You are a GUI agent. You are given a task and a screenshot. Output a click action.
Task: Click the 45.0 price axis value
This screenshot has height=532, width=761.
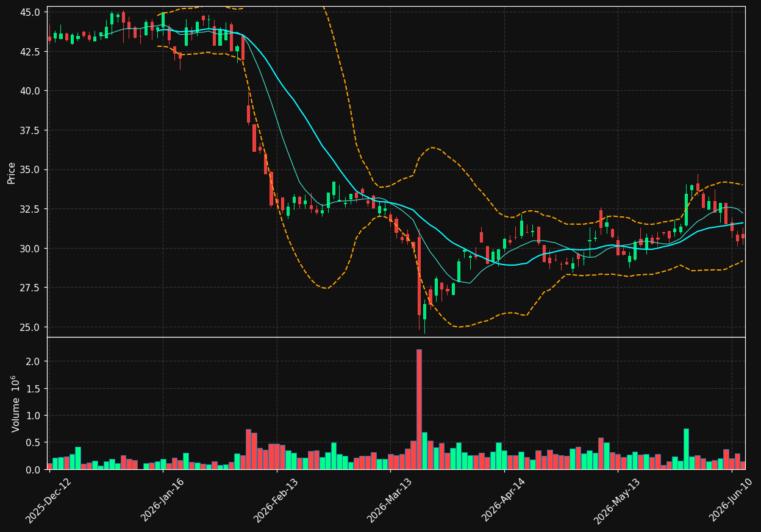pyautogui.click(x=30, y=12)
